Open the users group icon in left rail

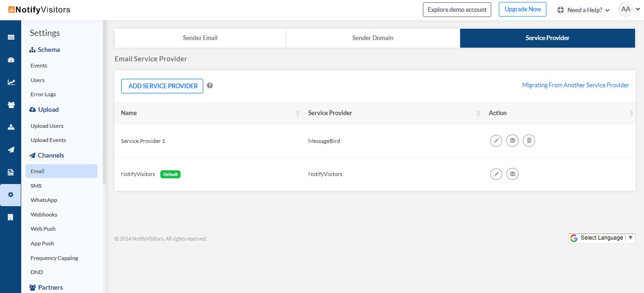(10, 105)
